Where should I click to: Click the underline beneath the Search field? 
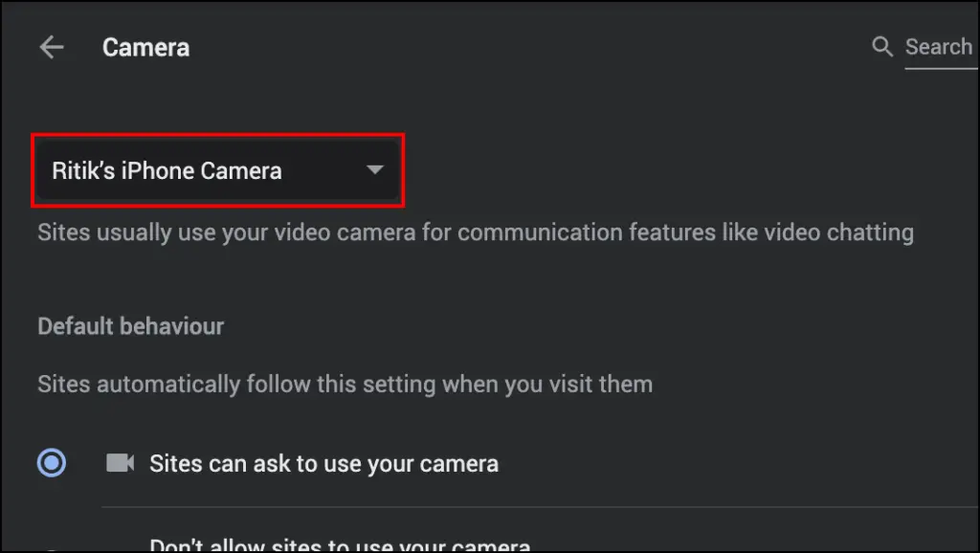point(942,68)
